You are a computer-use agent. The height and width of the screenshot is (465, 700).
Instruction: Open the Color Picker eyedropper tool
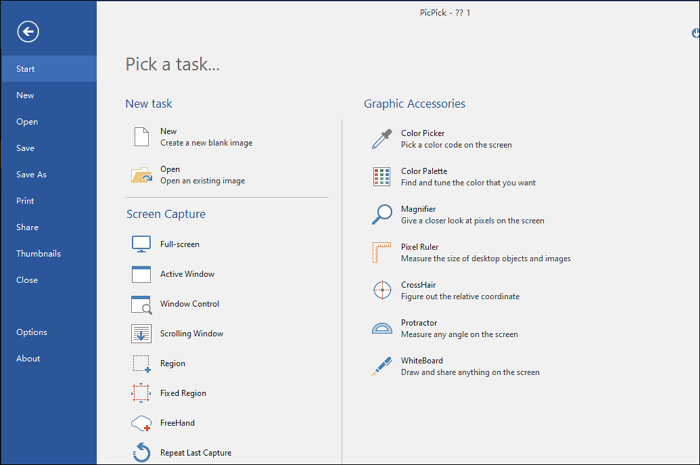(x=381, y=139)
